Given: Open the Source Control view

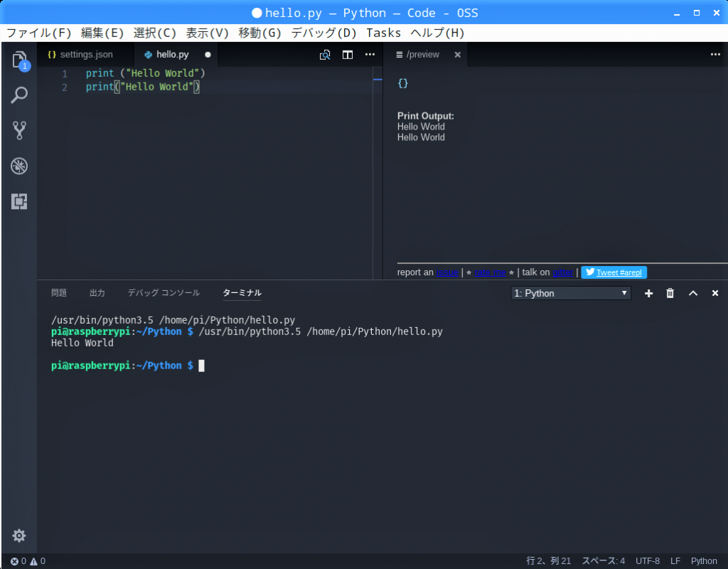Looking at the screenshot, I should coord(19,130).
